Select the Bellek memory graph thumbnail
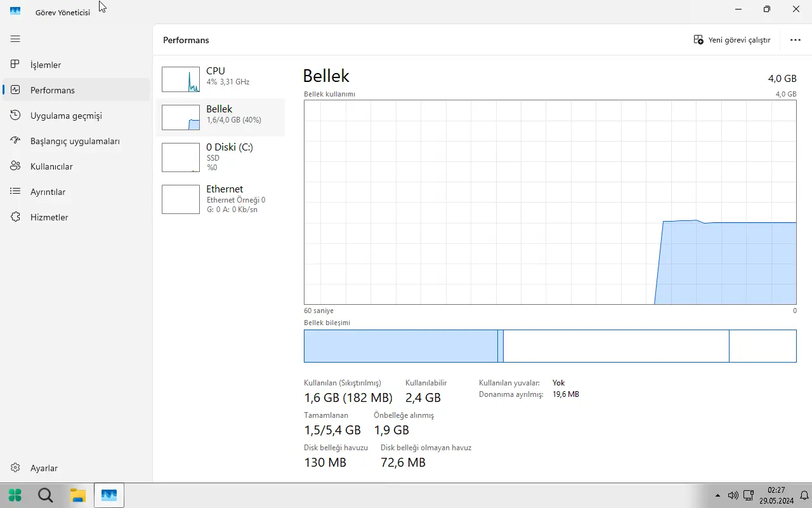The image size is (812, 508). click(181, 117)
